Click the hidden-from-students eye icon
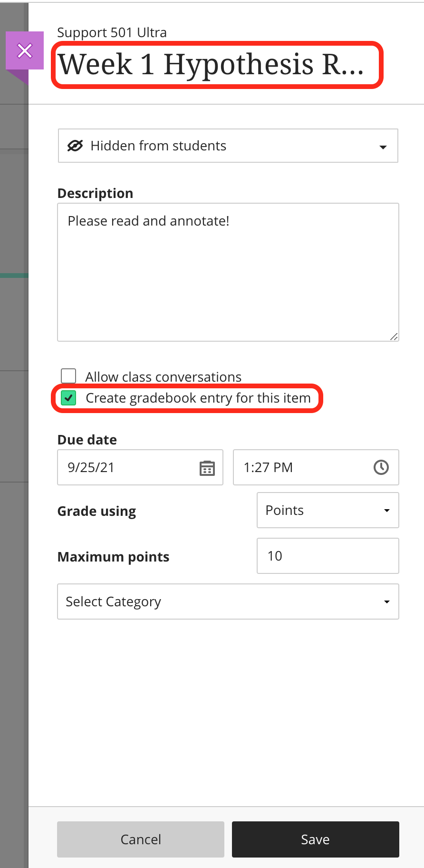 tap(75, 146)
